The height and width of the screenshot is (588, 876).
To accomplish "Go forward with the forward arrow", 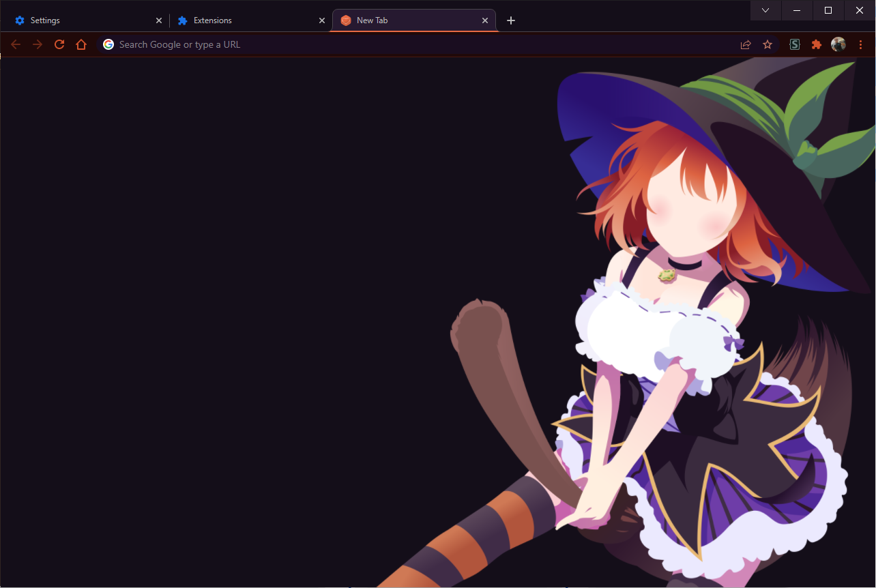I will 38,44.
